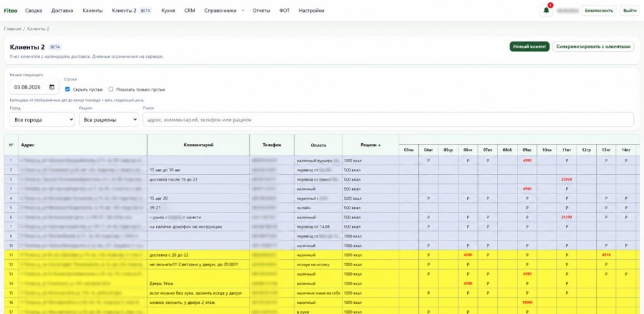Sort table by Рацион column arrow
Screen dimensions: 644x314
click(379, 144)
